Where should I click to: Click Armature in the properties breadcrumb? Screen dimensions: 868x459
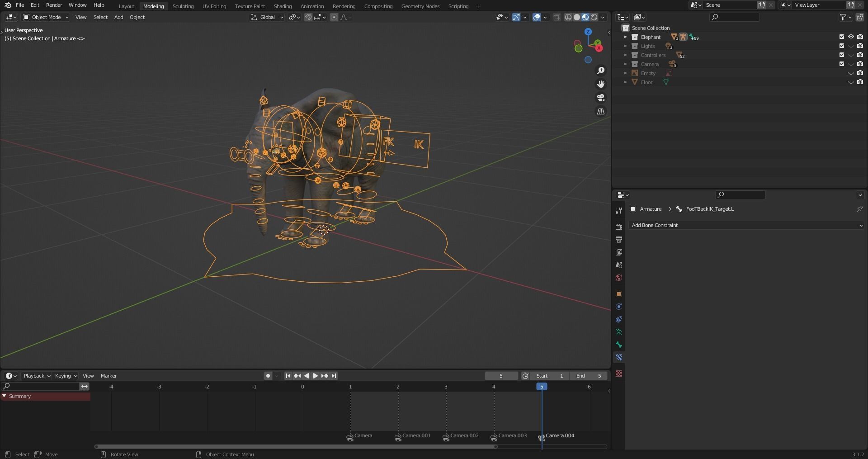click(650, 209)
